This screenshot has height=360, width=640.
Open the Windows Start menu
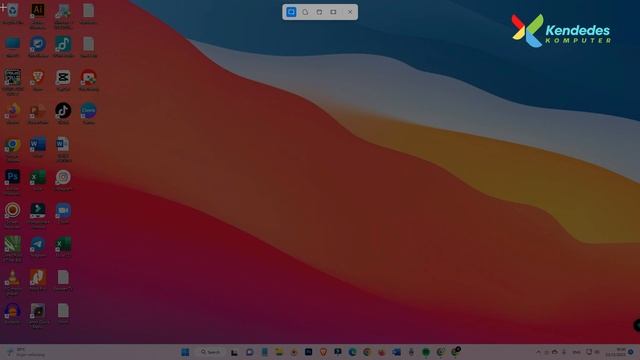185,352
